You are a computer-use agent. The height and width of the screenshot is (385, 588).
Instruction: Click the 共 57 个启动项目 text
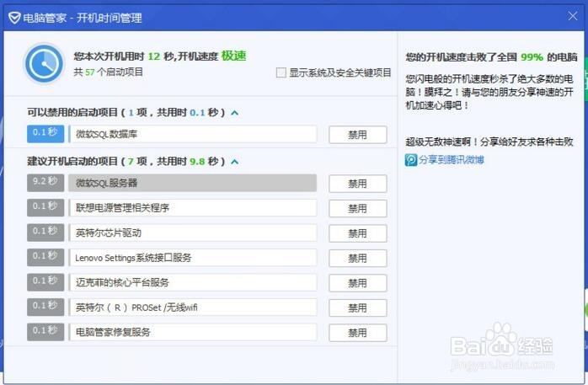[x=109, y=72]
